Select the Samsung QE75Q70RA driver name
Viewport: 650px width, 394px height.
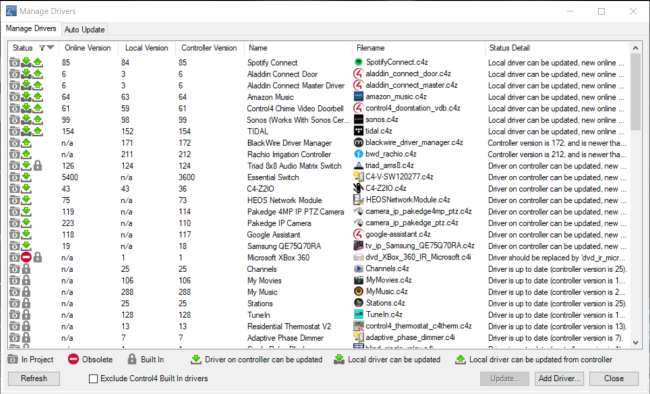[284, 246]
